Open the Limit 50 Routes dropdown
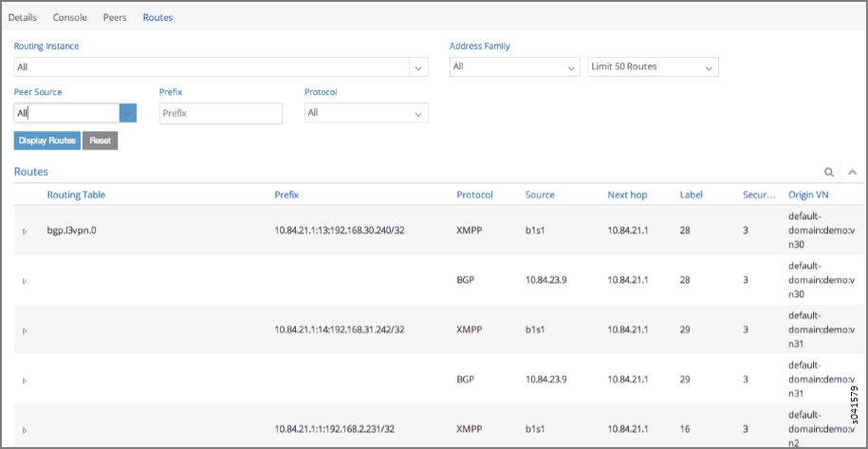Screen dimensions: 868x449 [x=708, y=67]
